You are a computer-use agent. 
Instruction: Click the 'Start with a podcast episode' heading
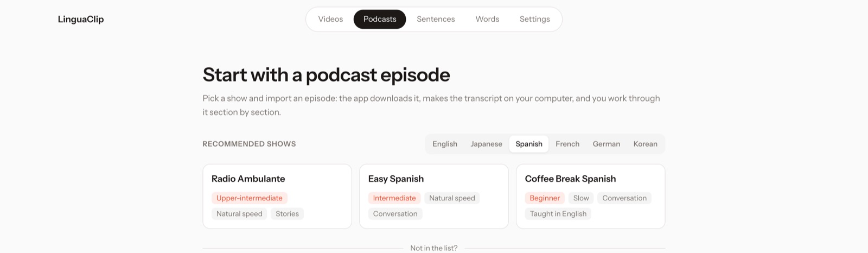click(x=326, y=75)
